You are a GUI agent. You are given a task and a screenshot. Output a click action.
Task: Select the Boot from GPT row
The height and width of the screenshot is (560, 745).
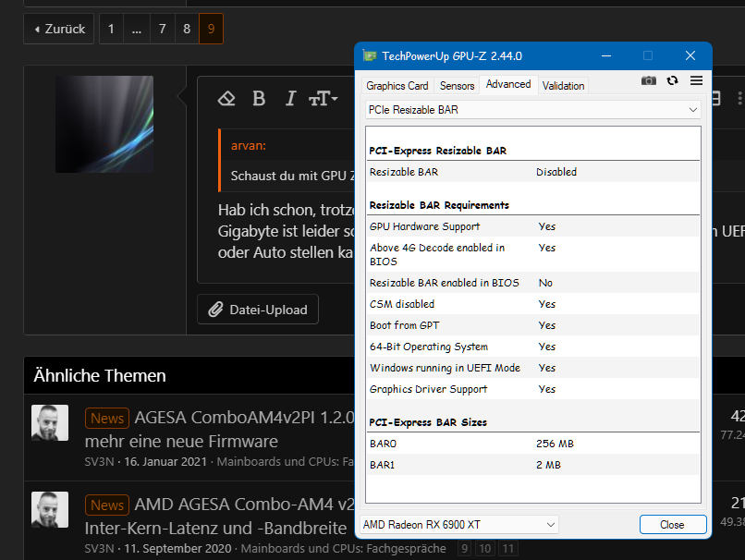tap(533, 325)
